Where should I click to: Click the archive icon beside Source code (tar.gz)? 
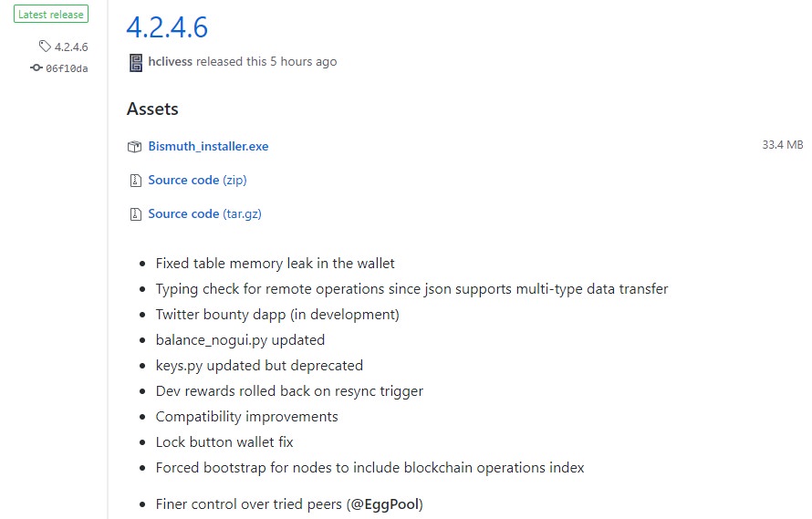pyautogui.click(x=135, y=214)
